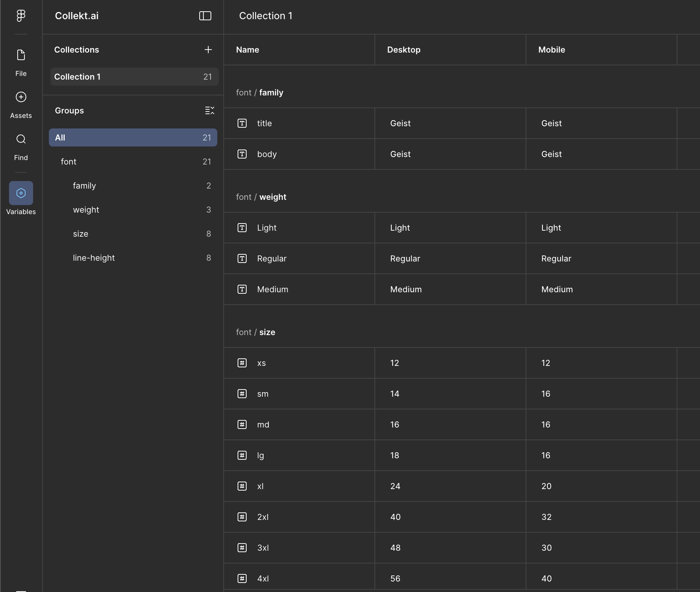Select Collection 1 in collections list

tap(134, 77)
